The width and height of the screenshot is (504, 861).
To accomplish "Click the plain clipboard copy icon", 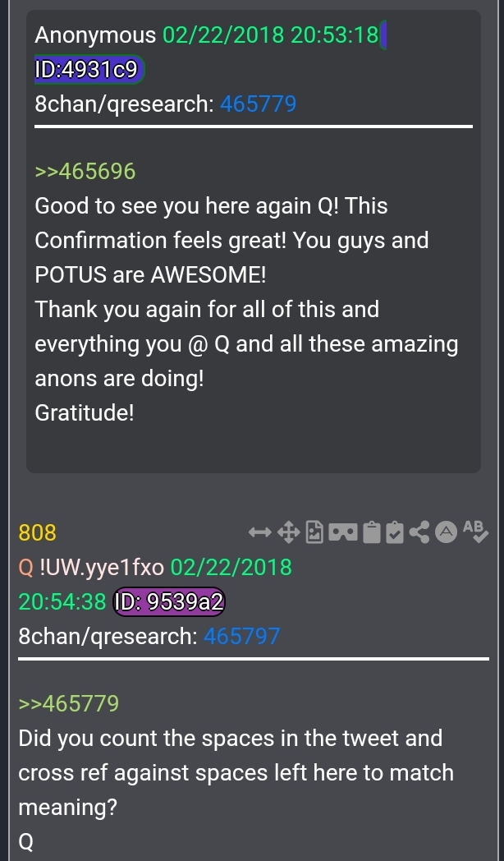I will click(372, 532).
